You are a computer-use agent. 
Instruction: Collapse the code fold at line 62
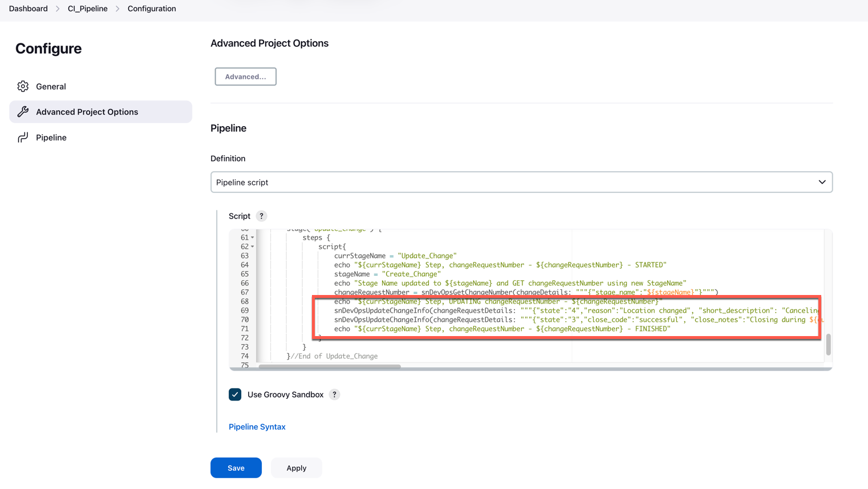pyautogui.click(x=253, y=247)
